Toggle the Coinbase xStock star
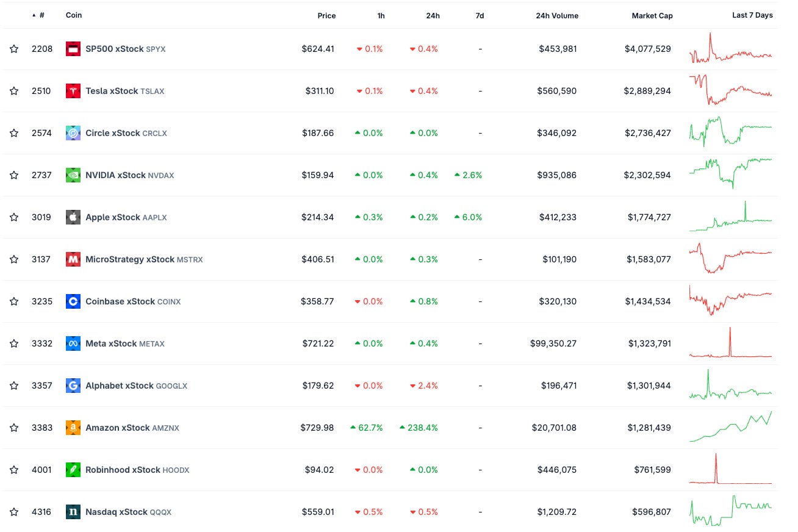This screenshot has height=532, width=798. (x=14, y=301)
